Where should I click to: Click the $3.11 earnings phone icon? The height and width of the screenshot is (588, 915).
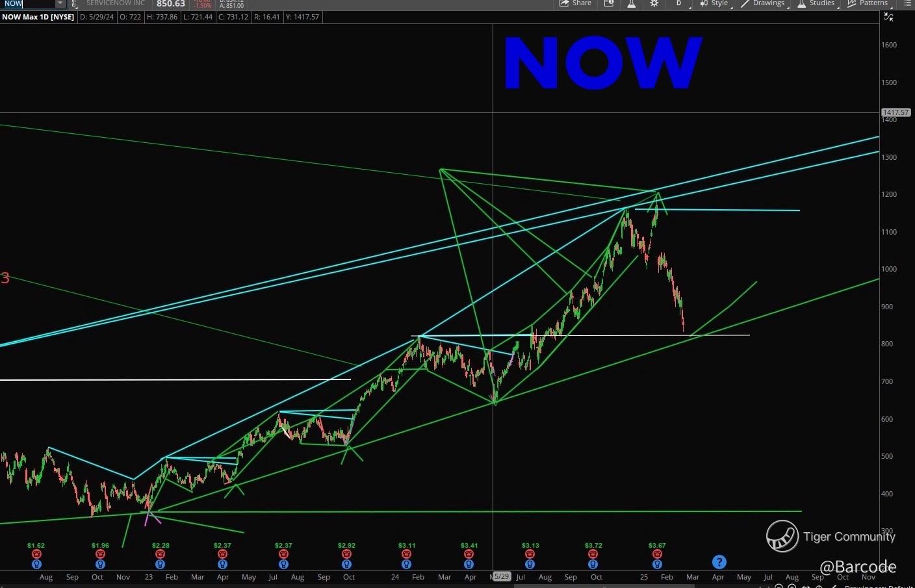407,554
